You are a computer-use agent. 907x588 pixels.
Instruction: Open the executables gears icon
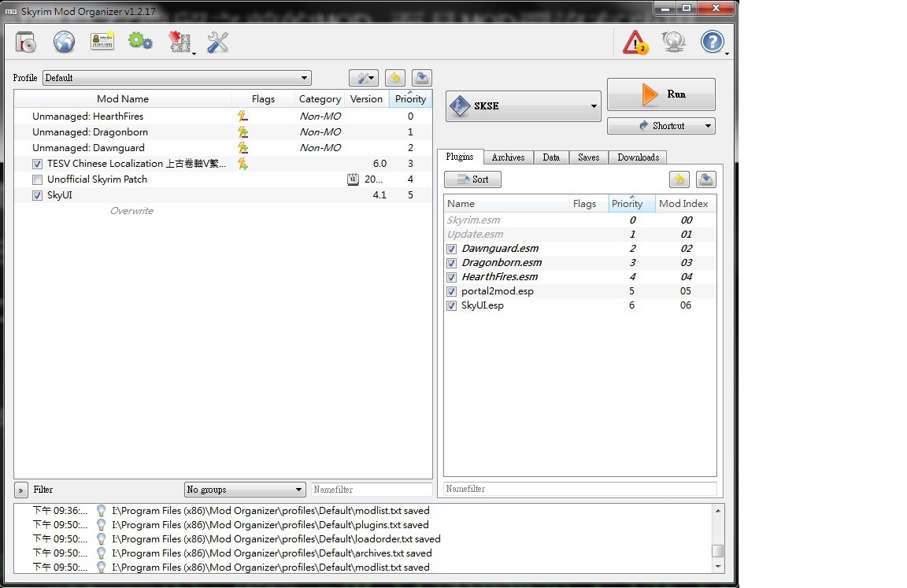click(x=140, y=42)
